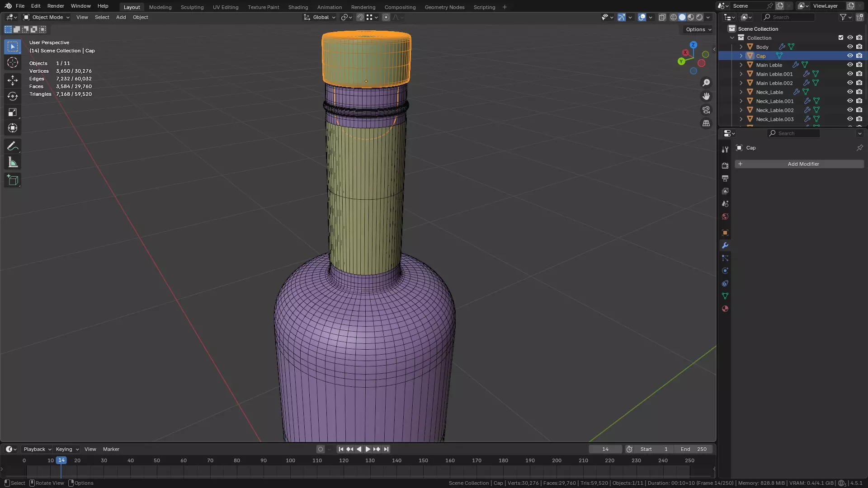This screenshot has height=488, width=868.
Task: Open the View Layer properties tab
Action: click(x=725, y=191)
